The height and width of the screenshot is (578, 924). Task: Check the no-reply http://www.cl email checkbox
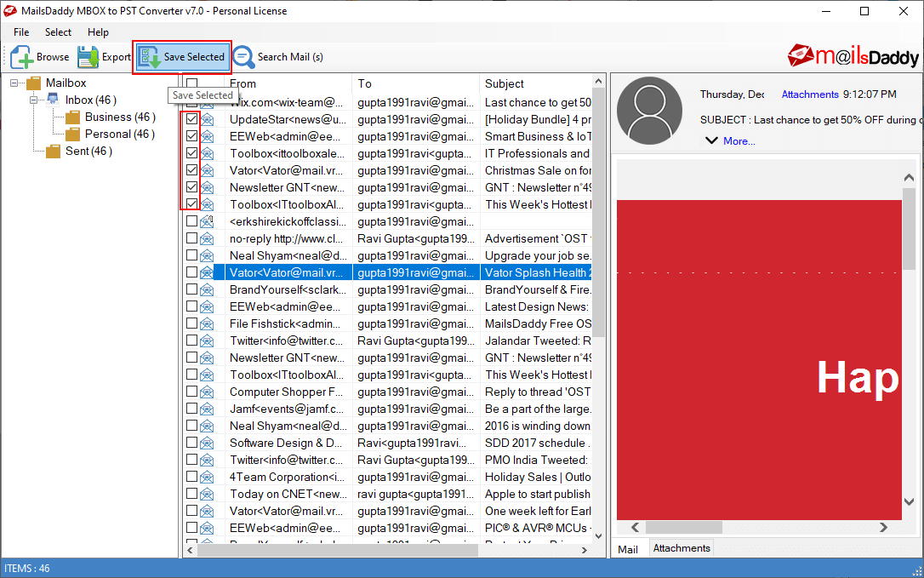pyautogui.click(x=191, y=238)
